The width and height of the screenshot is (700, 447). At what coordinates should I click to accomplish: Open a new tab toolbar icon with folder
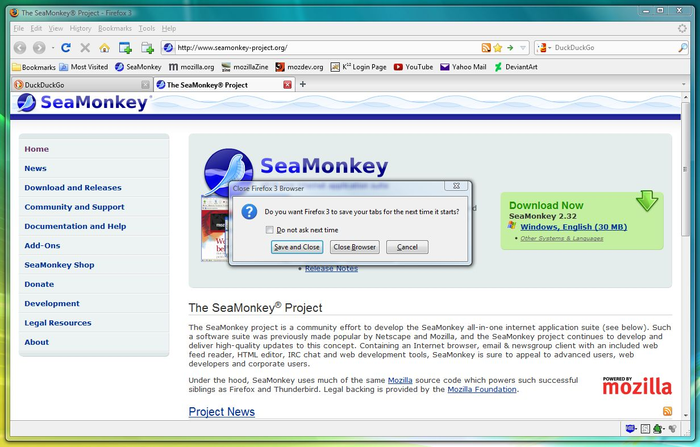click(147, 47)
